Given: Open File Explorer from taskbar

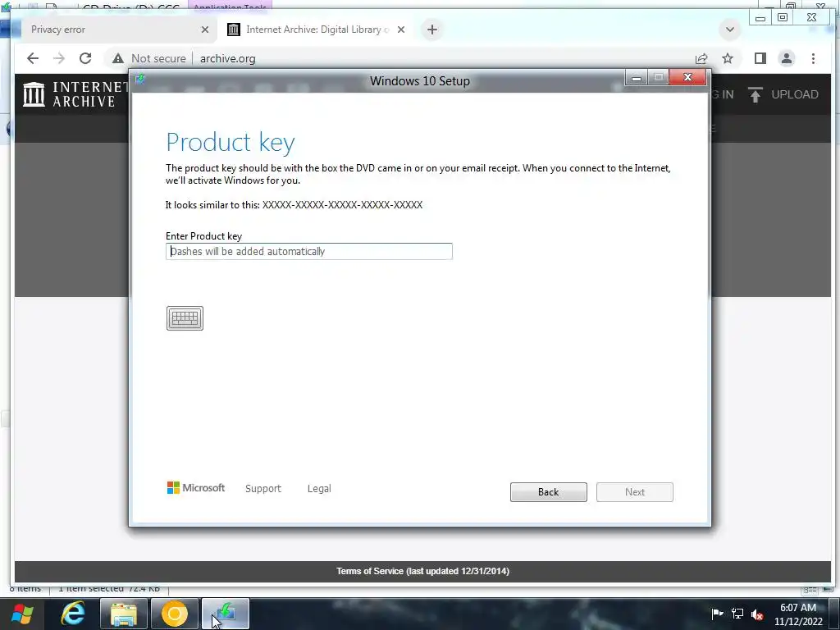Looking at the screenshot, I should (x=124, y=614).
